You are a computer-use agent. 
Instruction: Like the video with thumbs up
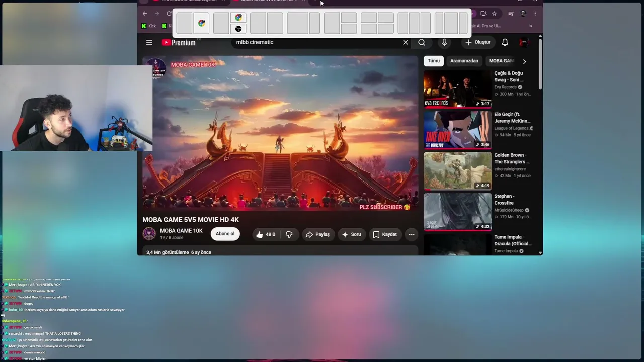[x=266, y=234]
